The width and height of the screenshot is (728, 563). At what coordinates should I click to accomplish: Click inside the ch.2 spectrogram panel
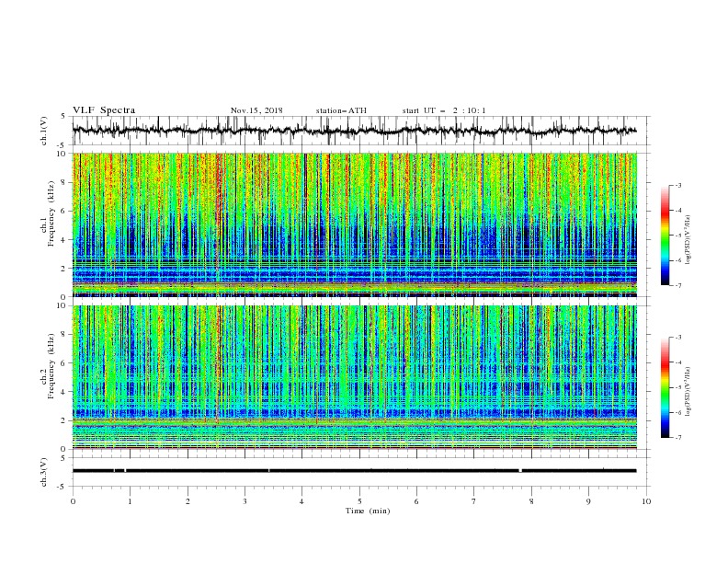pyautogui.click(x=355, y=377)
